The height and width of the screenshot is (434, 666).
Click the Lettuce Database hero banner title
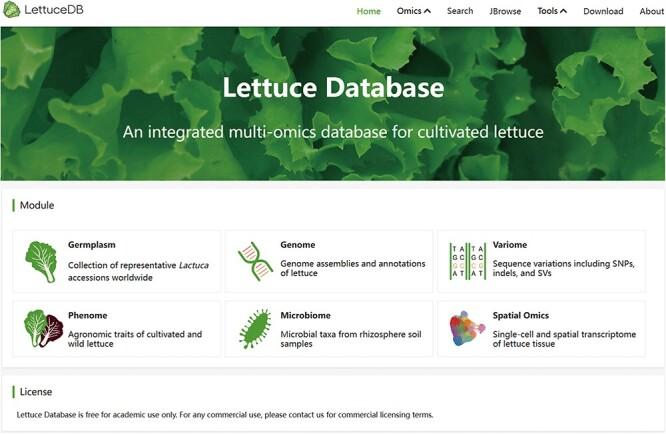(332, 88)
